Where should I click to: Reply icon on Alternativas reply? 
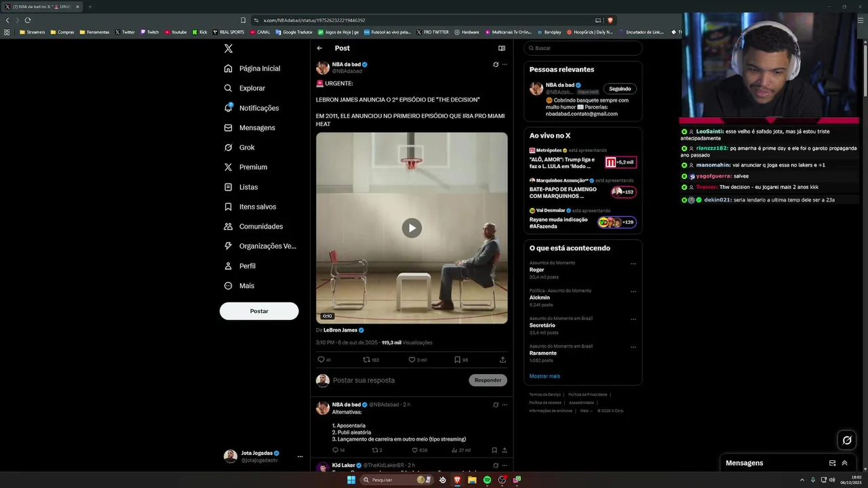(335, 450)
